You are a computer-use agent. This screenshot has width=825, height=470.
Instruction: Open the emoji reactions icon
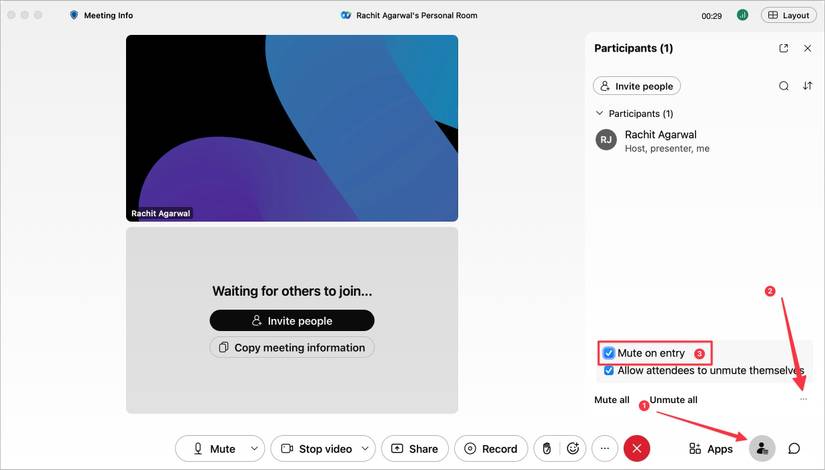573,449
